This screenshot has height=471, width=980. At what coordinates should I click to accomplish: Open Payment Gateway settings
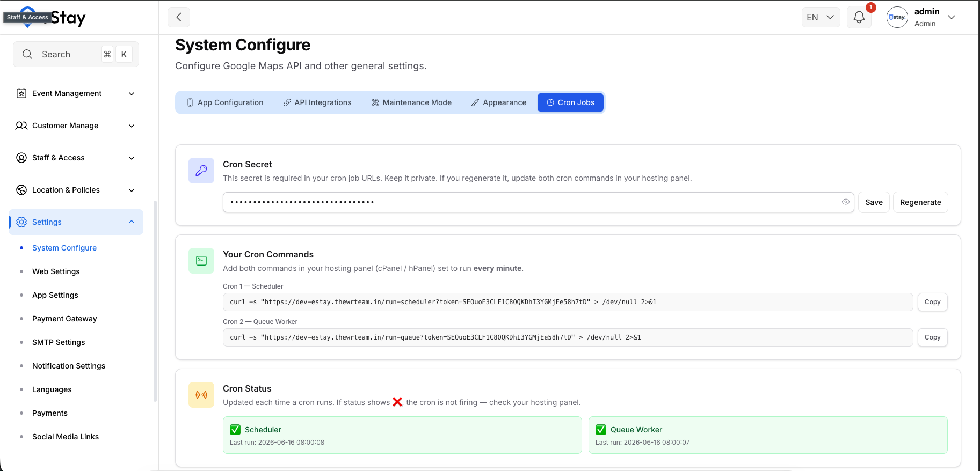coord(64,319)
